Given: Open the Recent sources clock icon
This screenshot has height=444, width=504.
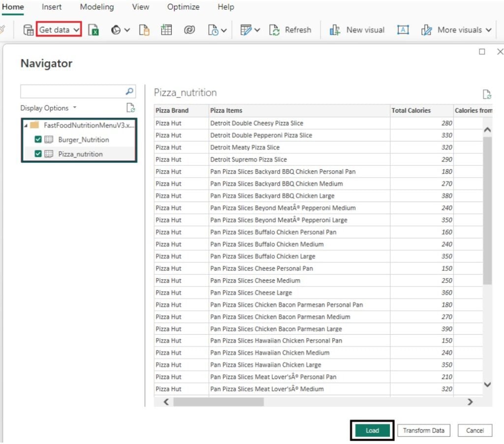Looking at the screenshot, I should coord(213,30).
